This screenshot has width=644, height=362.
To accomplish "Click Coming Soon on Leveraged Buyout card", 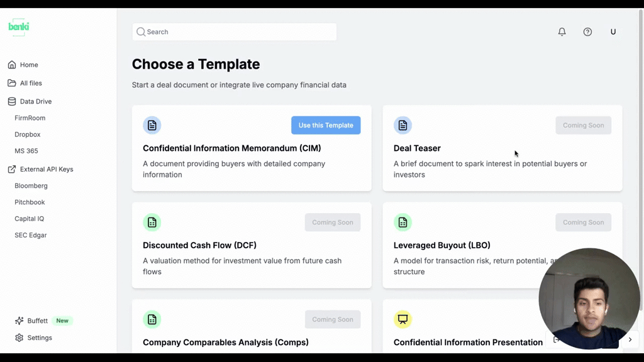I will 583,222.
